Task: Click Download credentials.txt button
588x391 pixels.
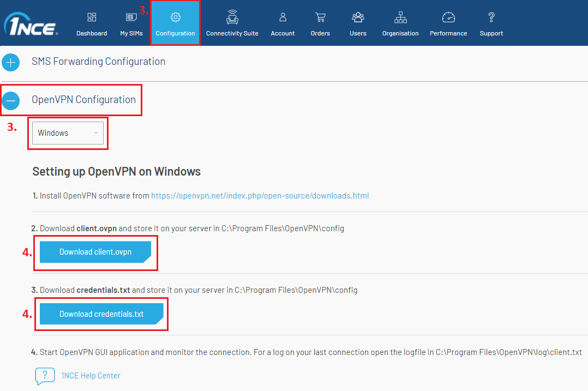Action: point(101,314)
